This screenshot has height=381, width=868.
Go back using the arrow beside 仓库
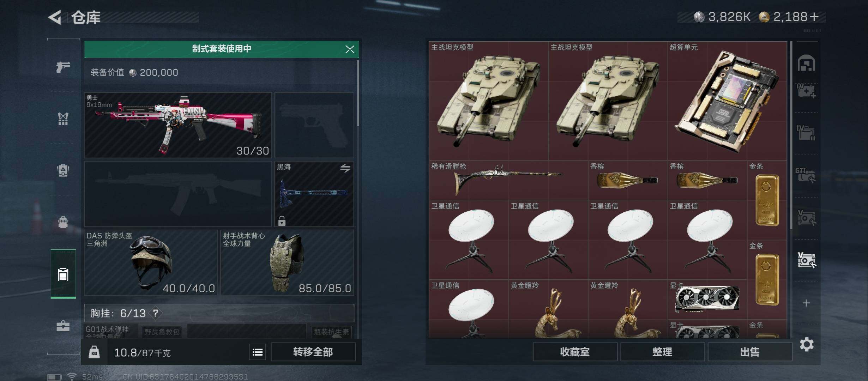[55, 17]
